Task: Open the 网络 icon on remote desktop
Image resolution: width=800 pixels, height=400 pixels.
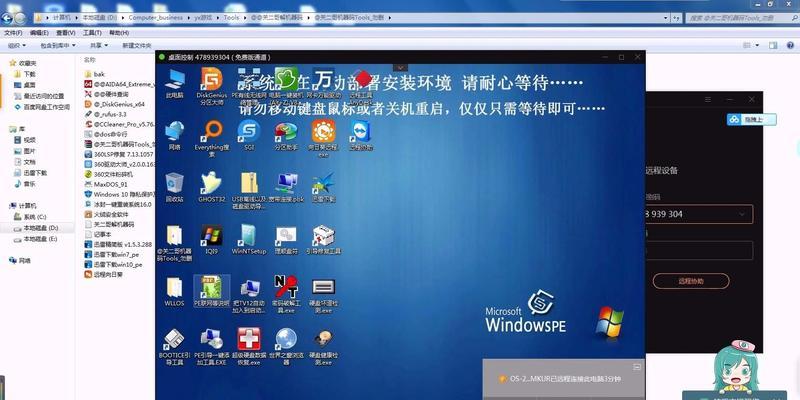Action: pyautogui.click(x=174, y=135)
